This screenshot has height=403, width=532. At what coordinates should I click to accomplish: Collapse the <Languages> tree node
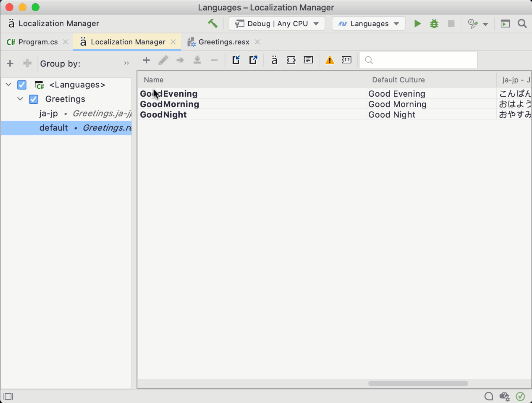click(8, 85)
